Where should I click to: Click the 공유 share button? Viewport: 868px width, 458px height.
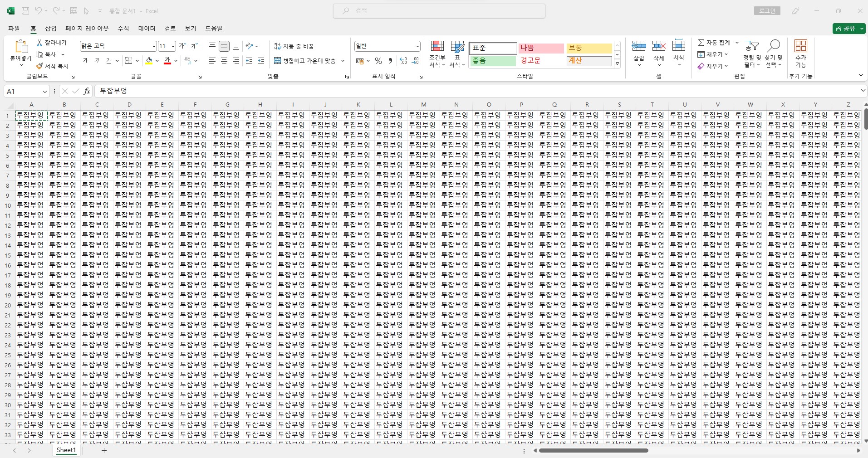(848, 29)
